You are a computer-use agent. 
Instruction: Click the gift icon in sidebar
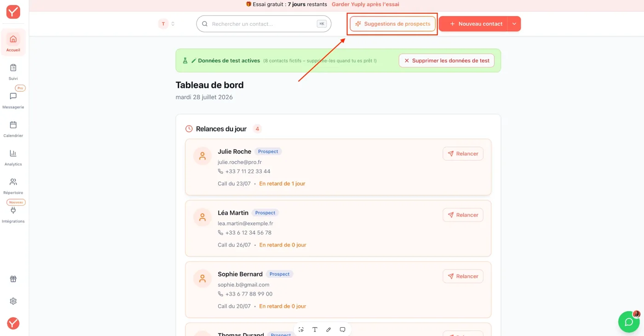(13, 279)
